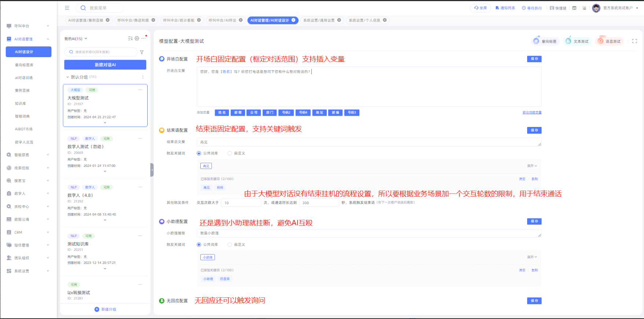Select 自定义 radio under 结束语配置 trigger keywords
This screenshot has height=319, width=644.
tap(230, 153)
